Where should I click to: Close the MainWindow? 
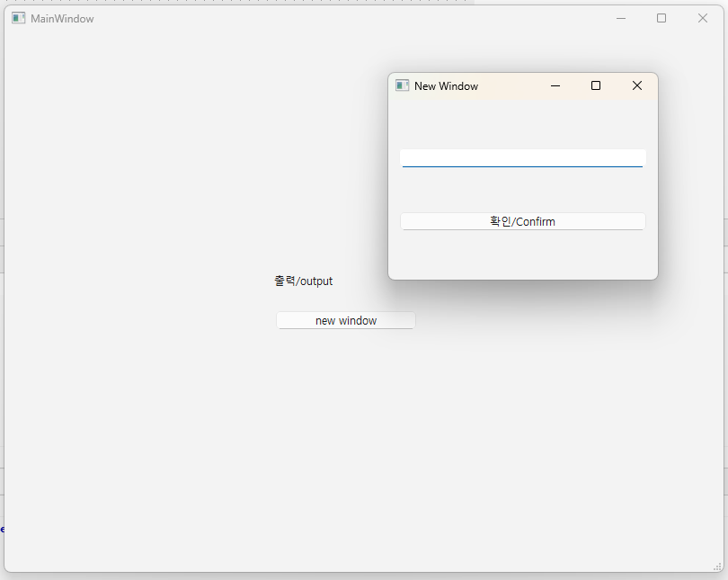point(703,18)
